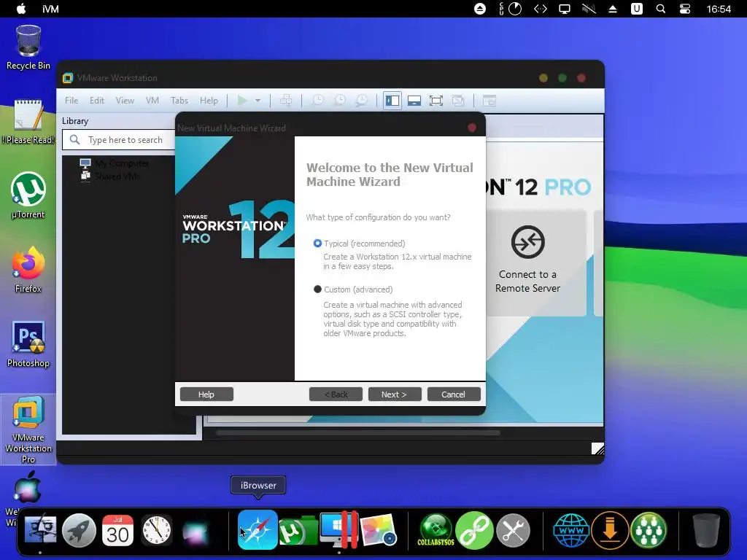Click the VMware window resize grip icon
This screenshot has height=560, width=747.
click(597, 448)
